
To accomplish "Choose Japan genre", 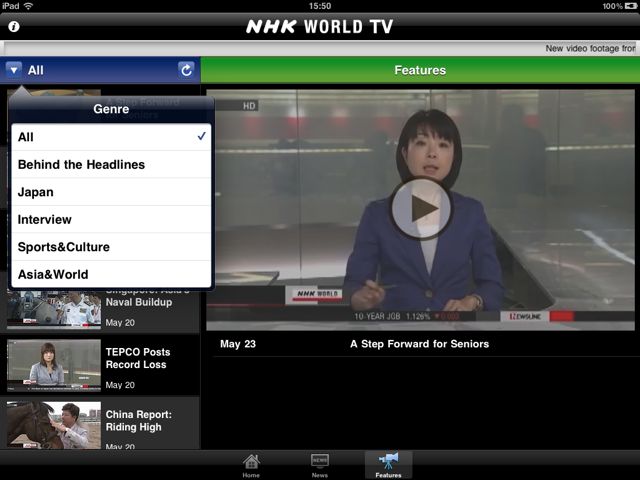I will 111,192.
